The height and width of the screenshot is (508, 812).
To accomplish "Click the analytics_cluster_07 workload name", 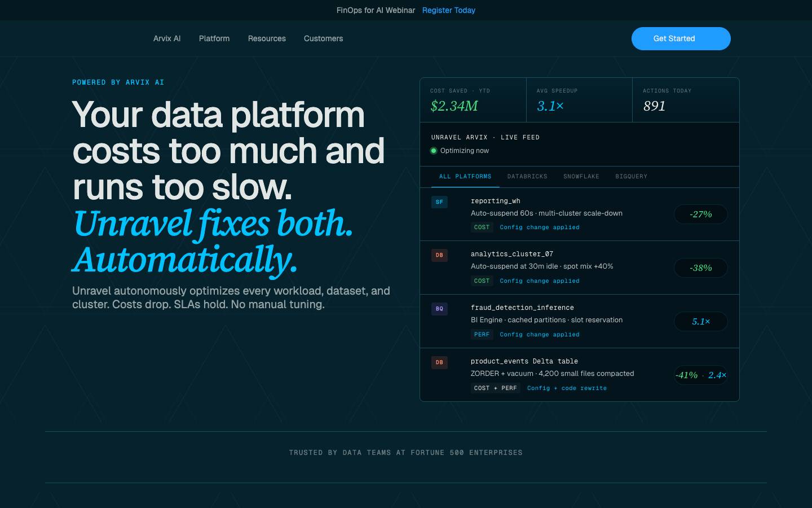I will point(512,254).
